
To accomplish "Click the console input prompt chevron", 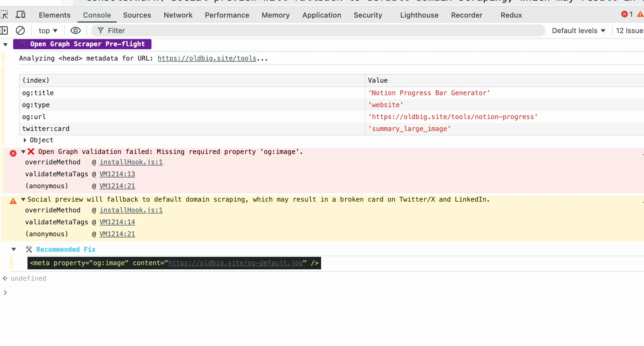I will 5,293.
